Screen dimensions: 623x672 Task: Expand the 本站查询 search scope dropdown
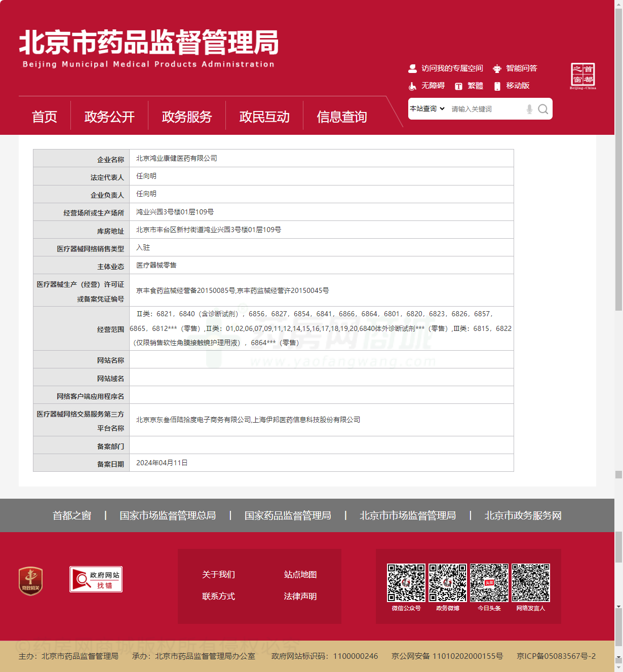pyautogui.click(x=427, y=109)
